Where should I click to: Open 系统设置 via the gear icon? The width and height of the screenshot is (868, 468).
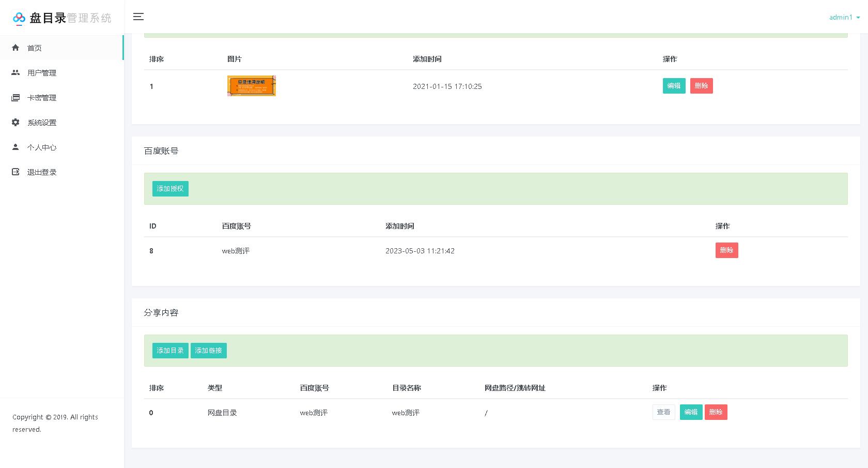16,122
